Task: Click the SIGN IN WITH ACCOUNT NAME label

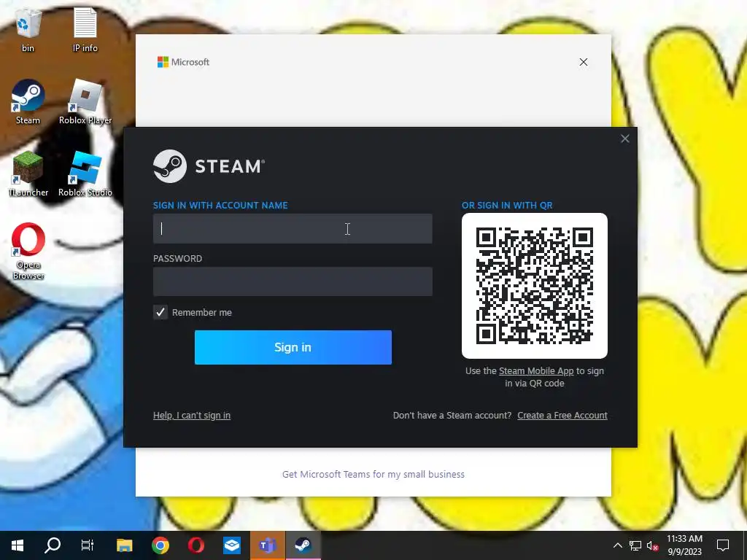Action: 220,205
